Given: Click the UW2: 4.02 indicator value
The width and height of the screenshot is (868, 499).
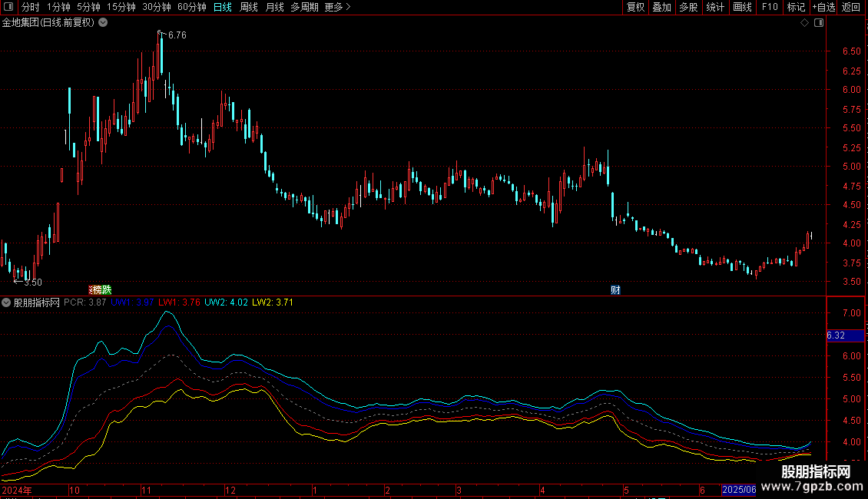Looking at the screenshot, I should [226, 302].
